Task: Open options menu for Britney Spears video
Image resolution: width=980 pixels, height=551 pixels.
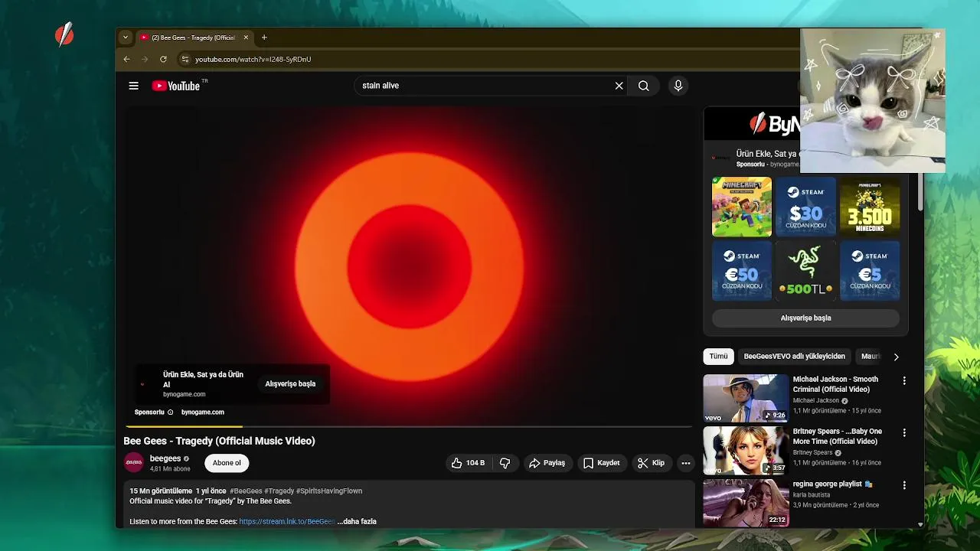Action: (904, 432)
